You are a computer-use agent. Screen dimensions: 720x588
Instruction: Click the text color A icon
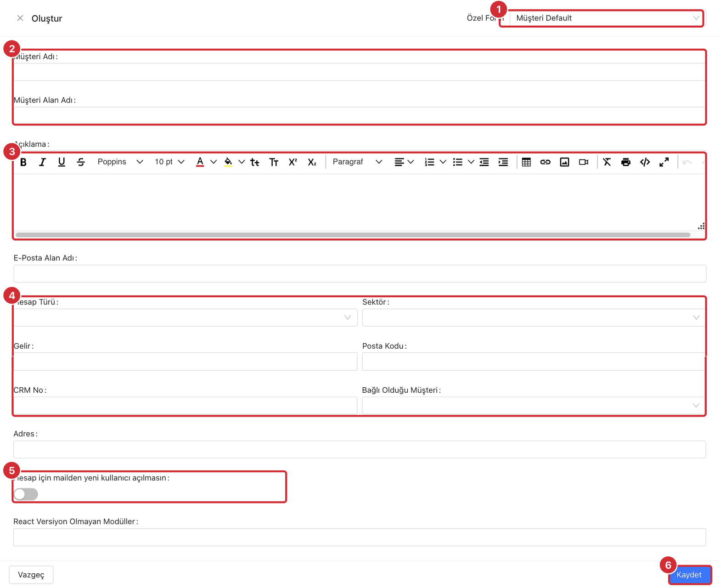pos(200,162)
